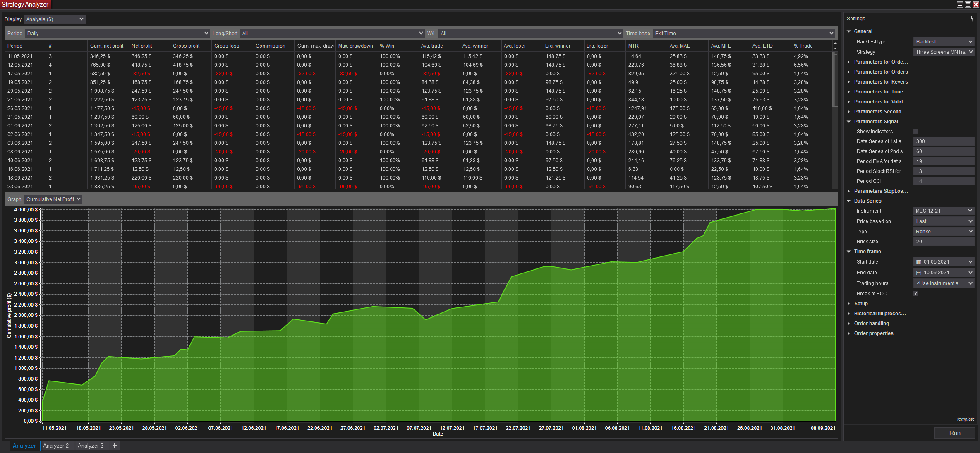Collapse the General settings section

pyautogui.click(x=849, y=31)
